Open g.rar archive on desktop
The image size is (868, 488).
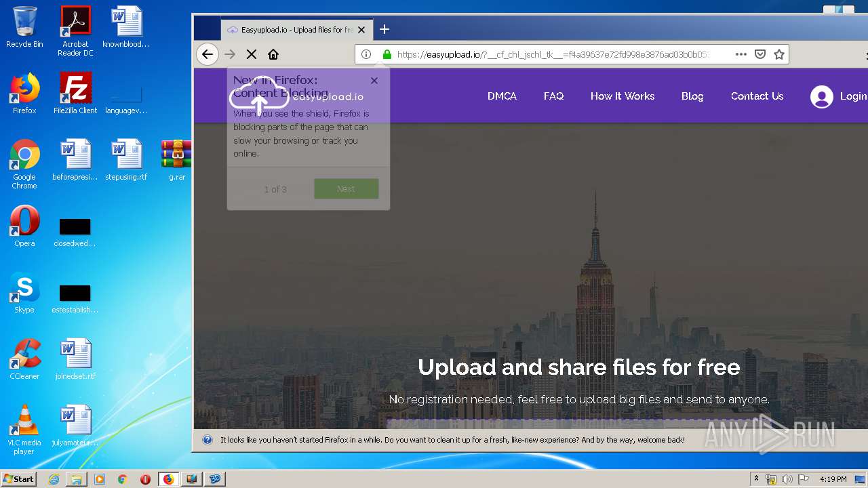(177, 160)
